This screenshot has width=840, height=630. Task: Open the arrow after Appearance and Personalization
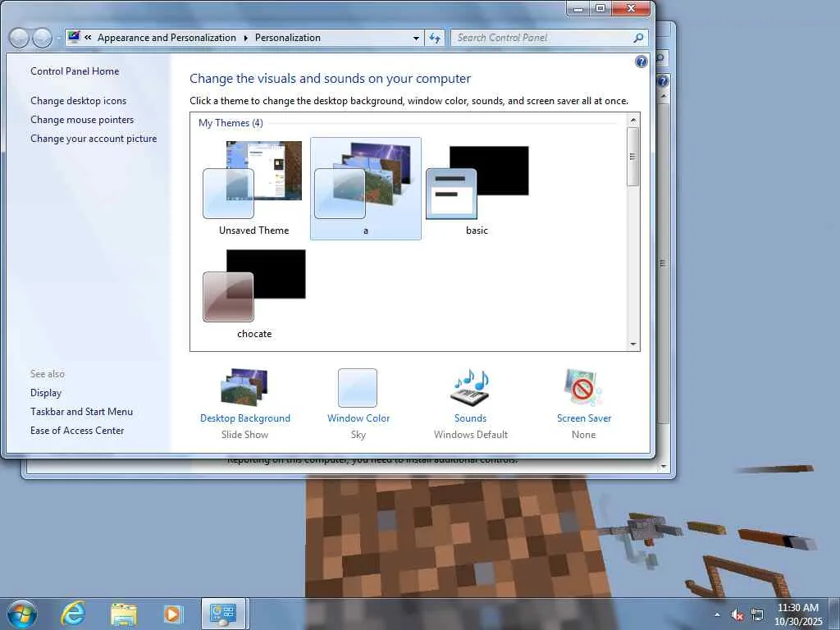pos(245,38)
